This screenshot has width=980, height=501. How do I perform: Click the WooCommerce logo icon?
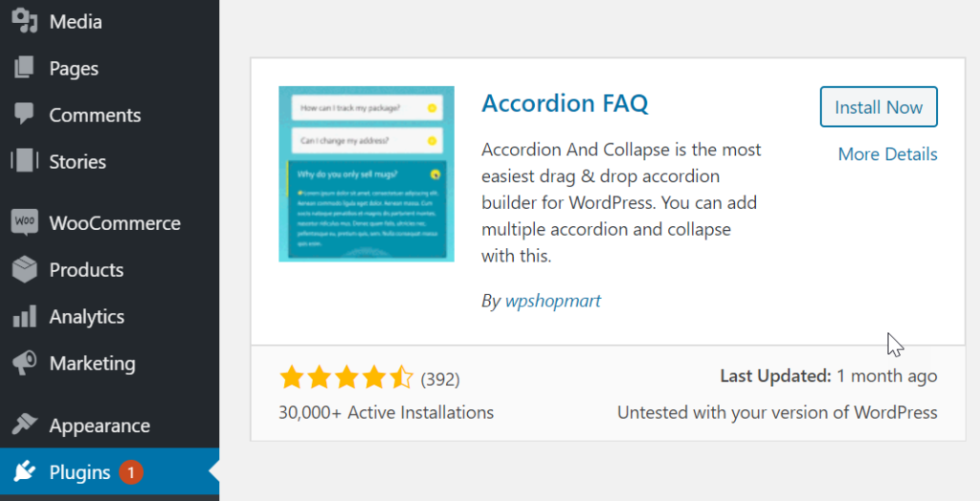(25, 223)
